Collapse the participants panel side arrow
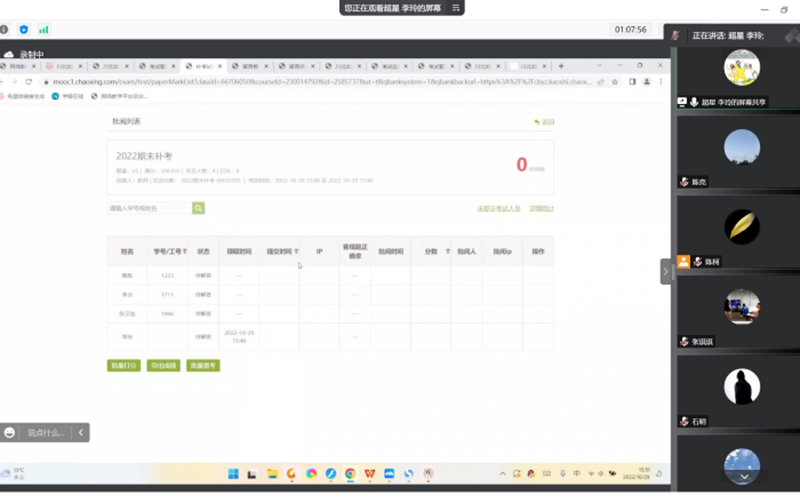The height and width of the screenshot is (495, 800). [x=665, y=272]
